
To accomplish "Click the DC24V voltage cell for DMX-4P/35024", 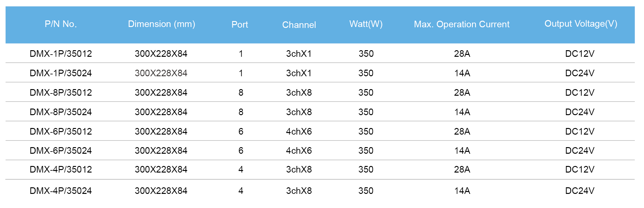I will point(580,191).
